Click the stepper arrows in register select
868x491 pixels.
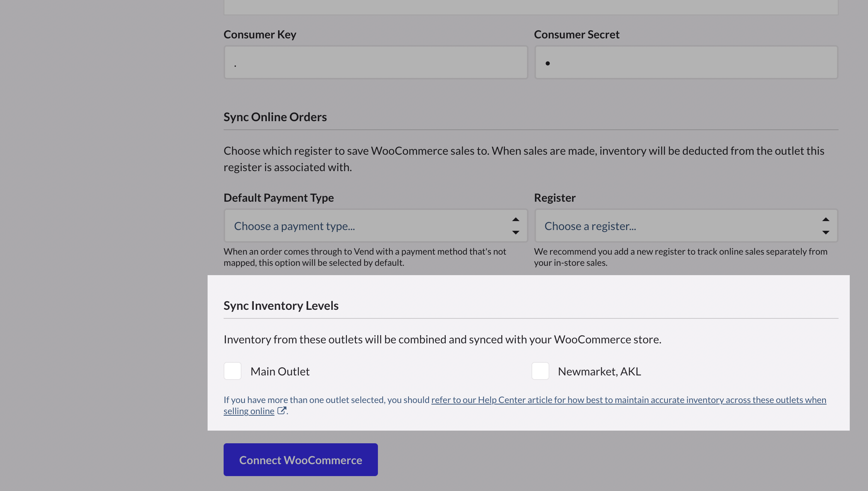click(x=826, y=226)
